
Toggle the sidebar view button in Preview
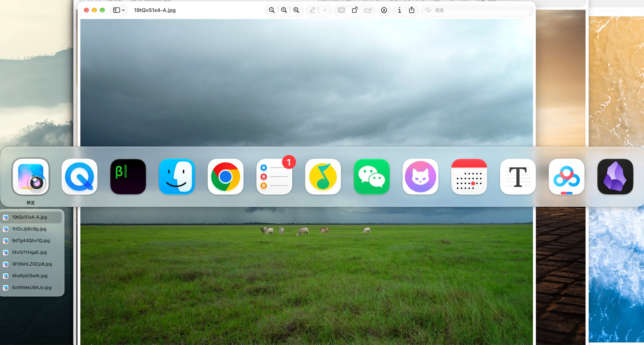point(116,10)
